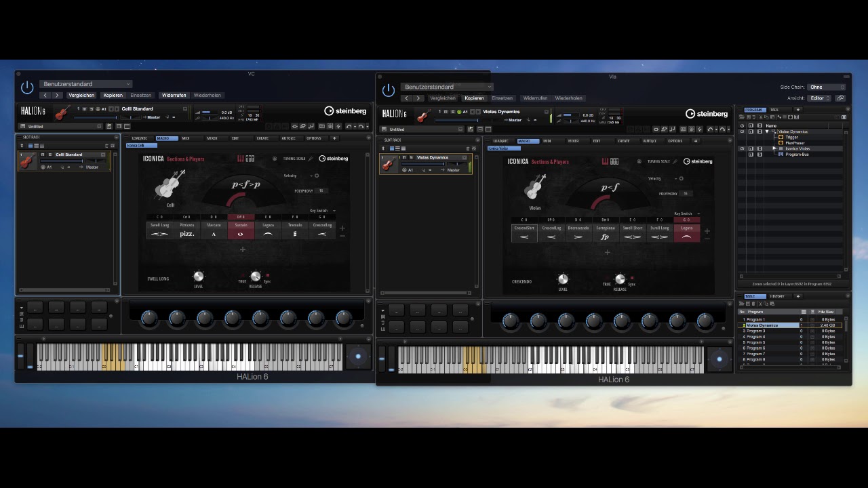Select Violas Dynamics row in program table
The width and height of the screenshot is (868, 488).
(x=790, y=325)
